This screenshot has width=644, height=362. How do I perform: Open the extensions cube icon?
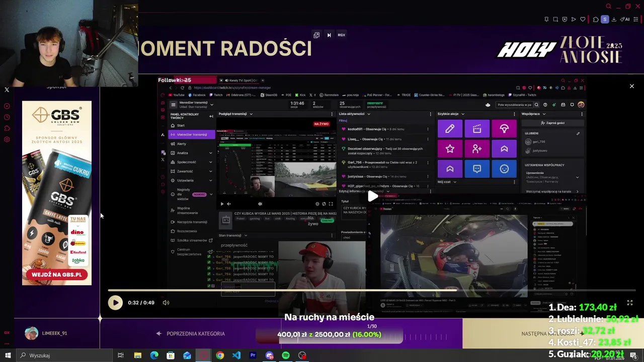pyautogui.click(x=596, y=20)
